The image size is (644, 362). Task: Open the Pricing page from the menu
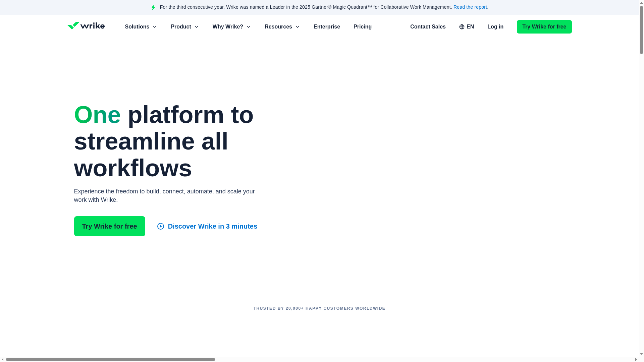pyautogui.click(x=363, y=26)
